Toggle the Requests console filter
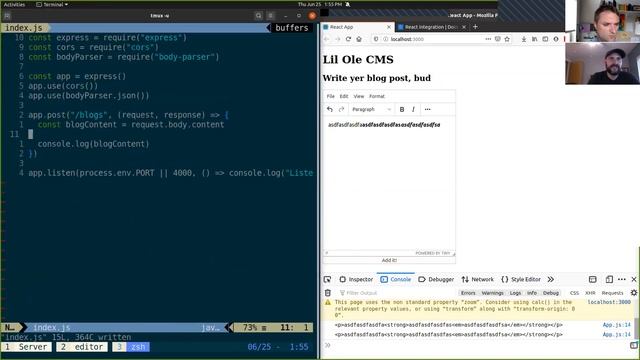The width and height of the screenshot is (640, 360). 612,293
